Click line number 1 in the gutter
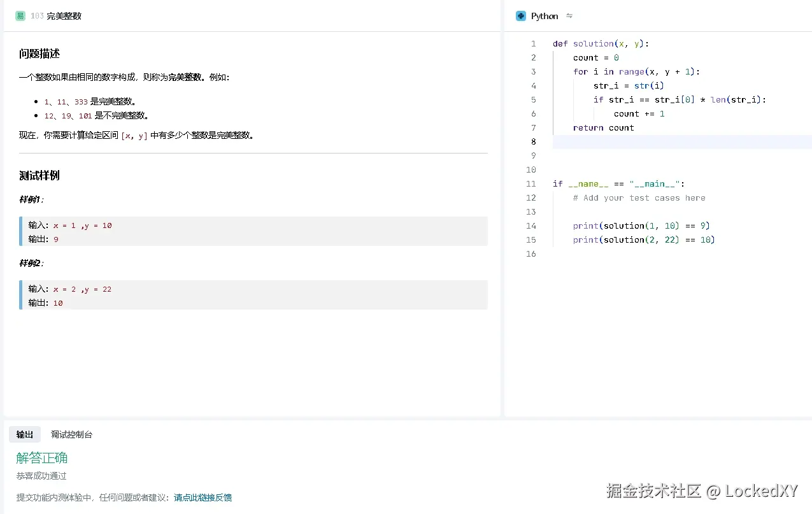 (x=533, y=43)
